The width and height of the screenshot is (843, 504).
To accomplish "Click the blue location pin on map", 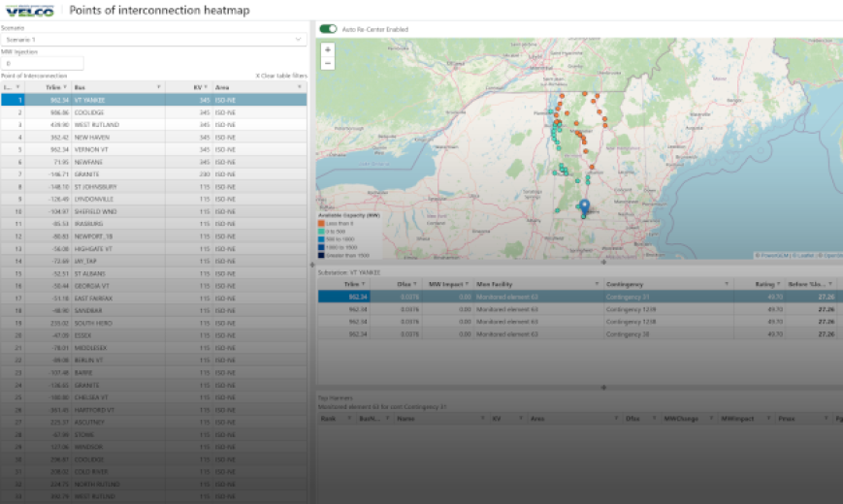I will pos(584,206).
